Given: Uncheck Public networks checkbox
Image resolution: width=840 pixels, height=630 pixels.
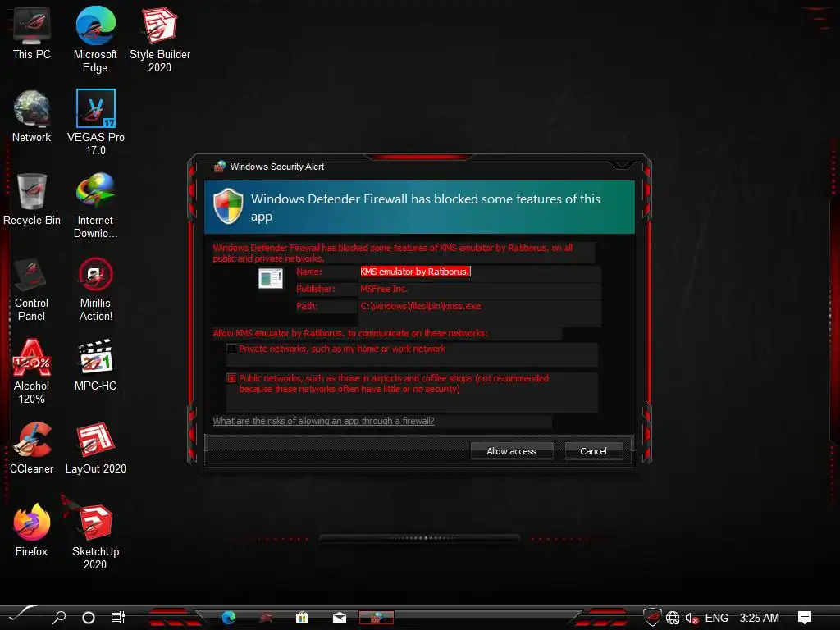Looking at the screenshot, I should [x=231, y=378].
